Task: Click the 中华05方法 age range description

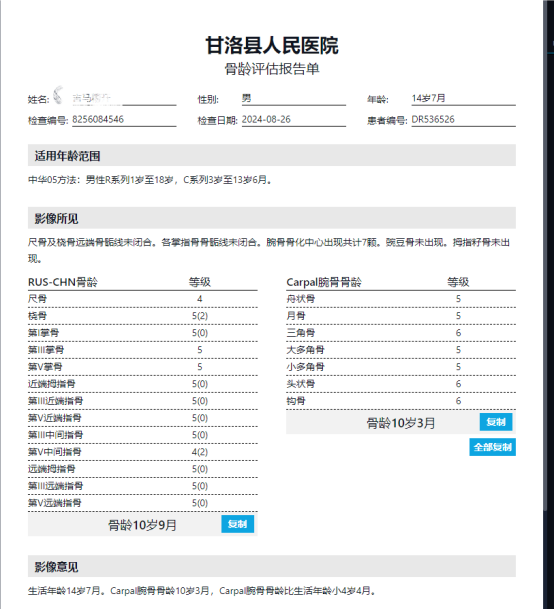Action: [x=150, y=180]
